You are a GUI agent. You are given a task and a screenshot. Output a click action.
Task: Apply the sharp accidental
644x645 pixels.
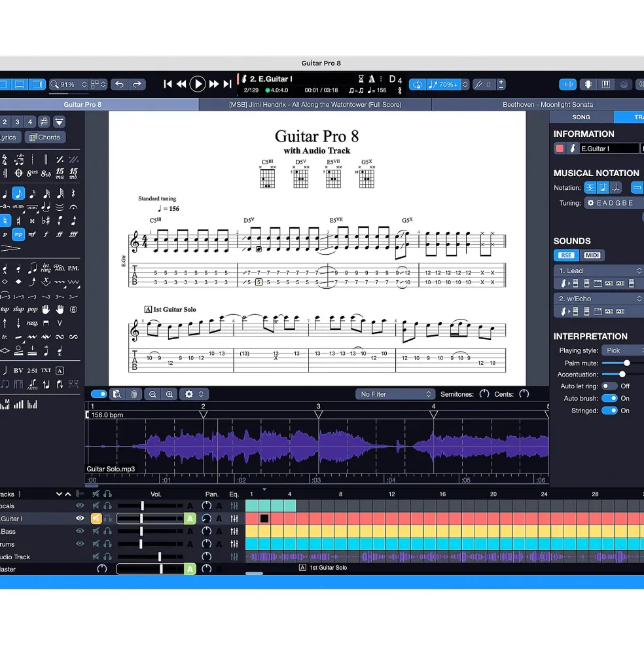pos(18,221)
